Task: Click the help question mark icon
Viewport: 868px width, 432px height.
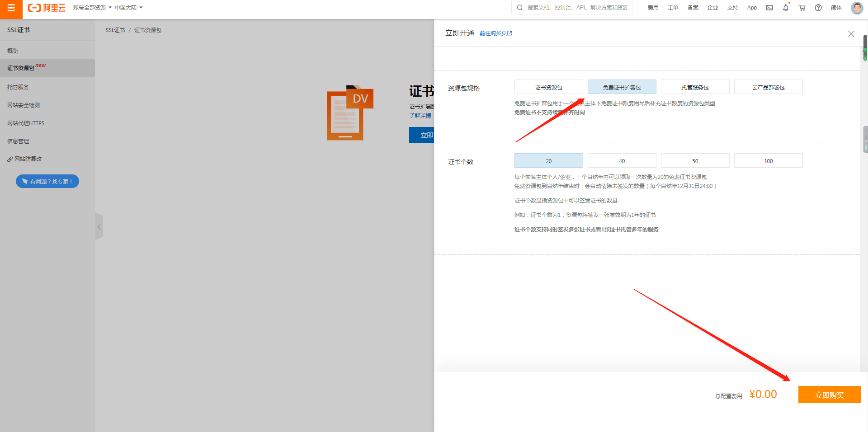Action: click(818, 8)
